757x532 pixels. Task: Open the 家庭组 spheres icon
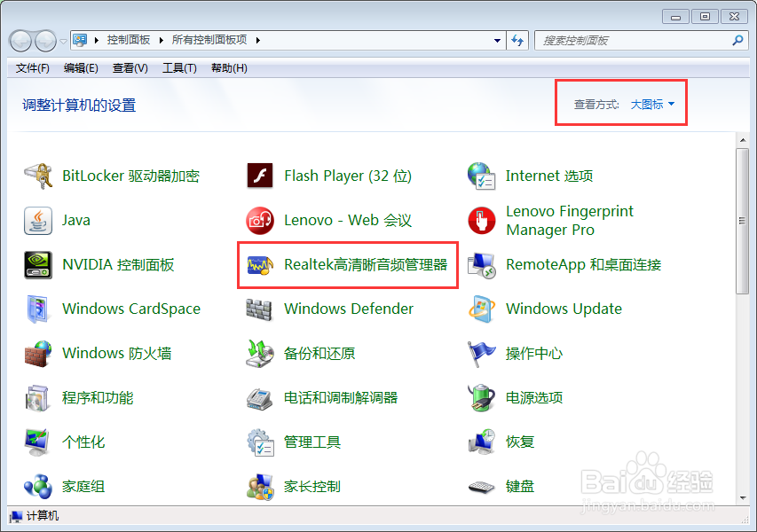pos(38,487)
